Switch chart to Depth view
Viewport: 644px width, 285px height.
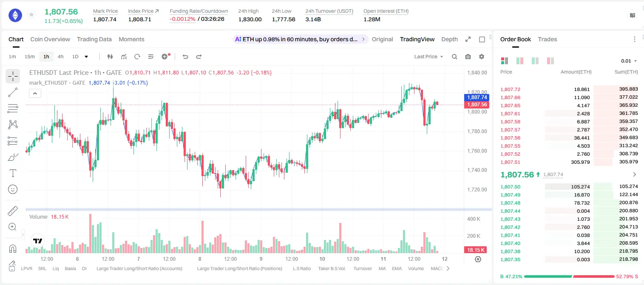tap(449, 39)
